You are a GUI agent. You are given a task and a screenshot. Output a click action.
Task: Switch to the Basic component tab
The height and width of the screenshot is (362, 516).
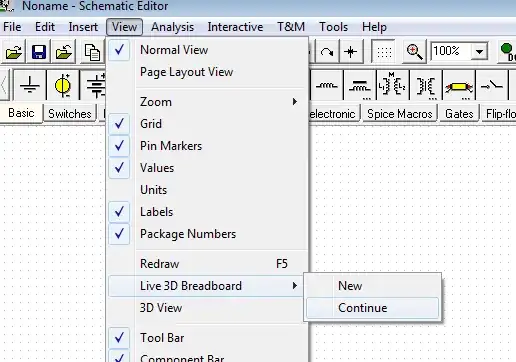(x=21, y=113)
